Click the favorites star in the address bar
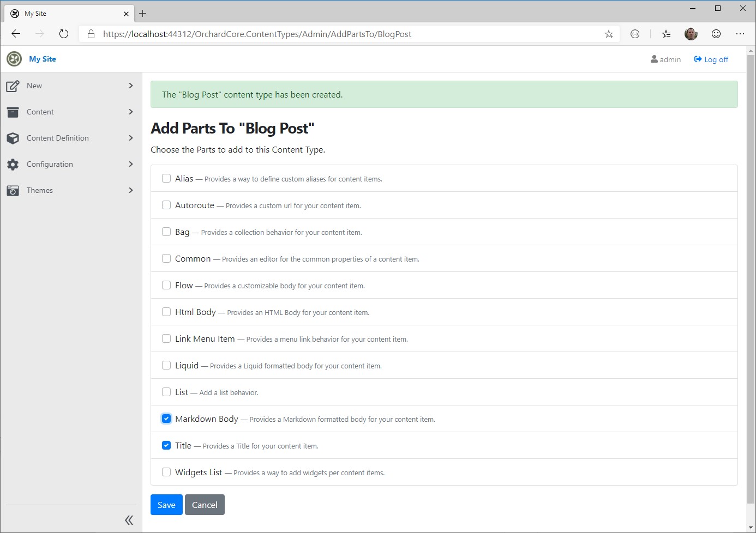 (x=608, y=34)
